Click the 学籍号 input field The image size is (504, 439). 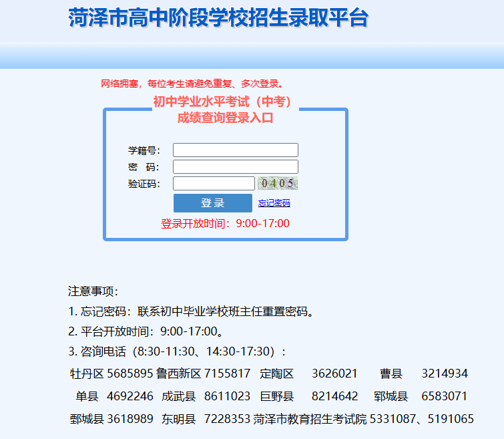pyautogui.click(x=235, y=150)
